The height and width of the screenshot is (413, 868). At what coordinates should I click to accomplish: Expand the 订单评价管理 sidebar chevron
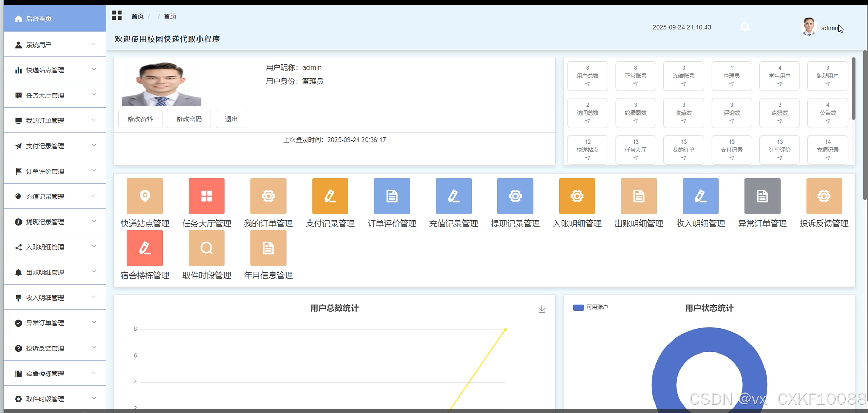click(94, 171)
